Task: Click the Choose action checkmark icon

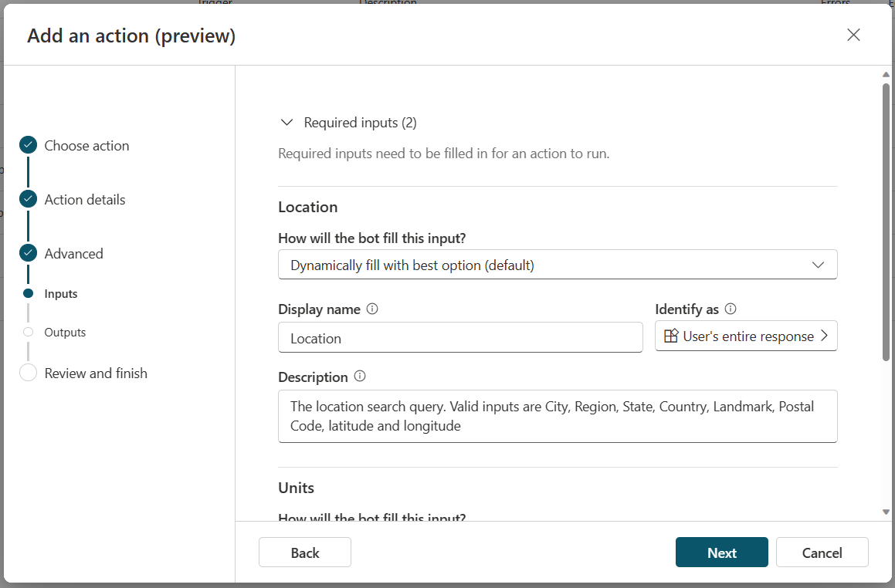Action: (28, 145)
